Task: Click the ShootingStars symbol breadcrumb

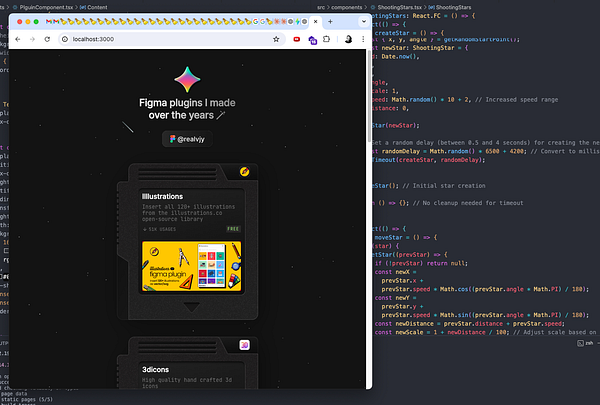Action: [x=450, y=7]
